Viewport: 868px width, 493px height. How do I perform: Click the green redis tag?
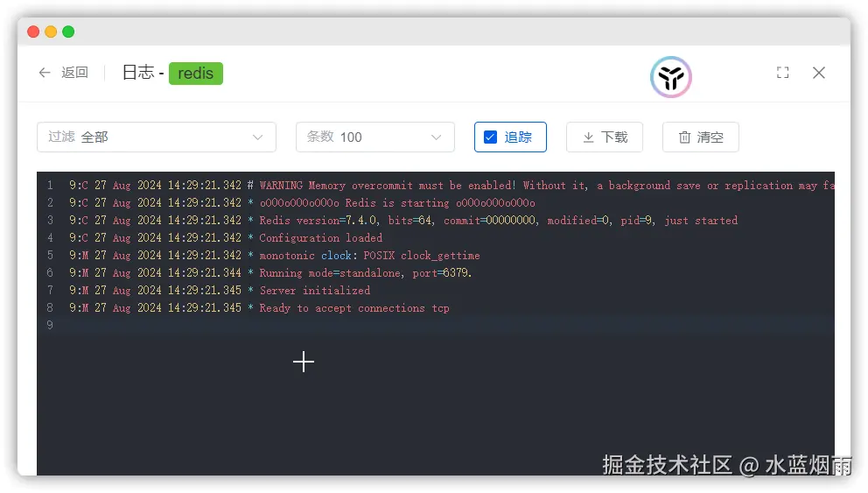(x=196, y=74)
